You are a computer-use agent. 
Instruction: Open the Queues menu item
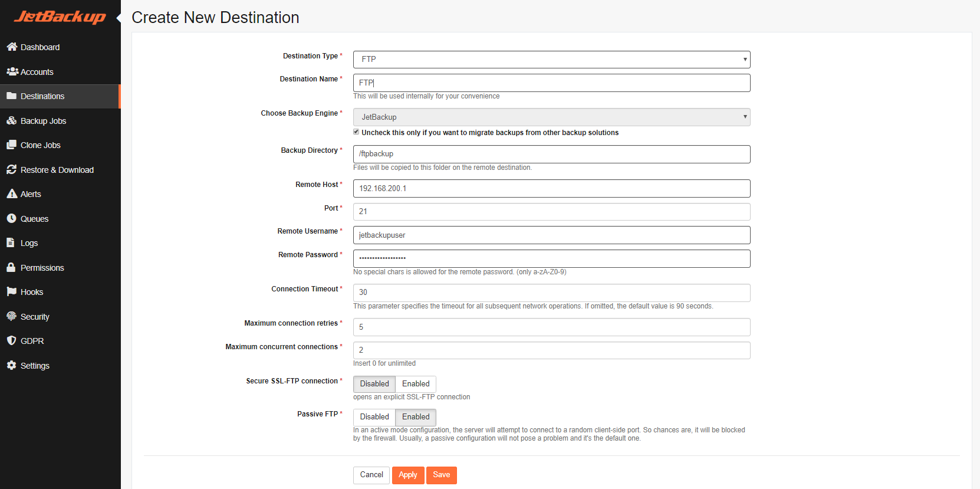(x=60, y=219)
